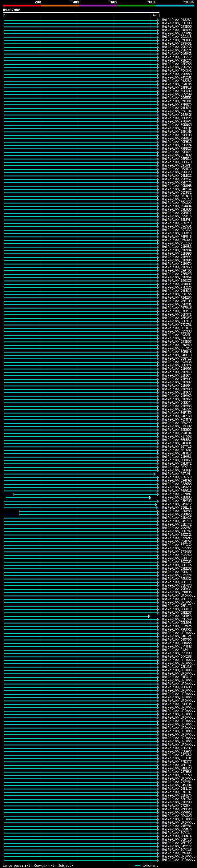Pick hit label UniRef100_C5YZJ4
This screenshot has width=197, height=868.
tap(176, 467)
